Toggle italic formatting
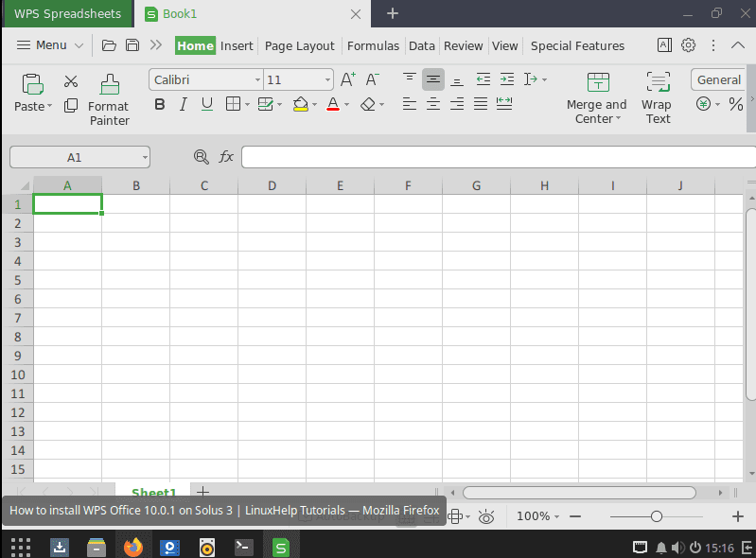 (184, 104)
